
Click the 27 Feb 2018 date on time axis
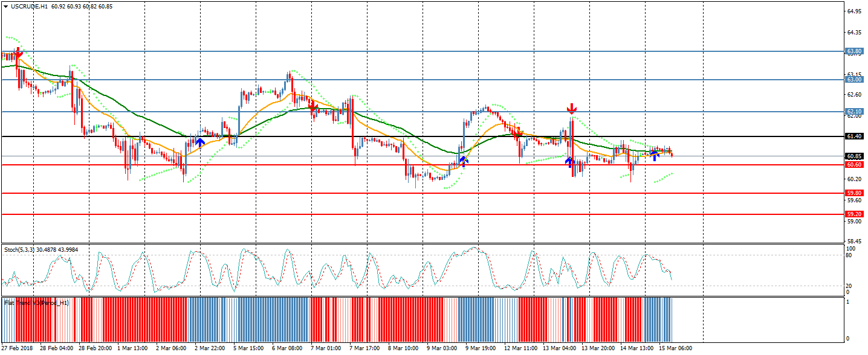point(17,348)
